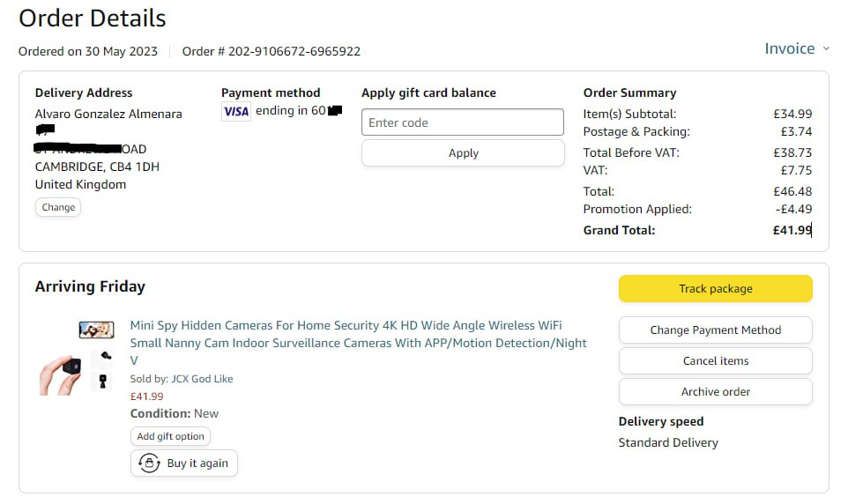Open the mini camera product image
848x504 pixels.
tap(76, 359)
